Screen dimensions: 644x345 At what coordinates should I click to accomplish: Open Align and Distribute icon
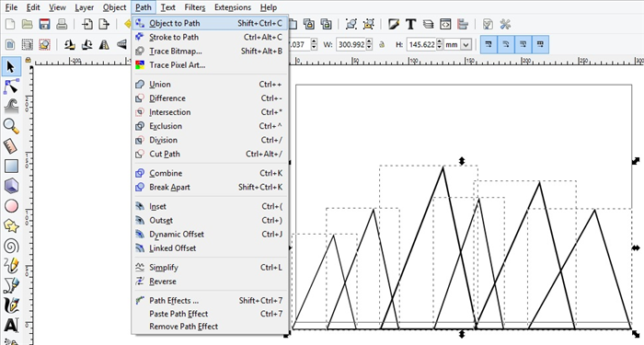[x=463, y=24]
